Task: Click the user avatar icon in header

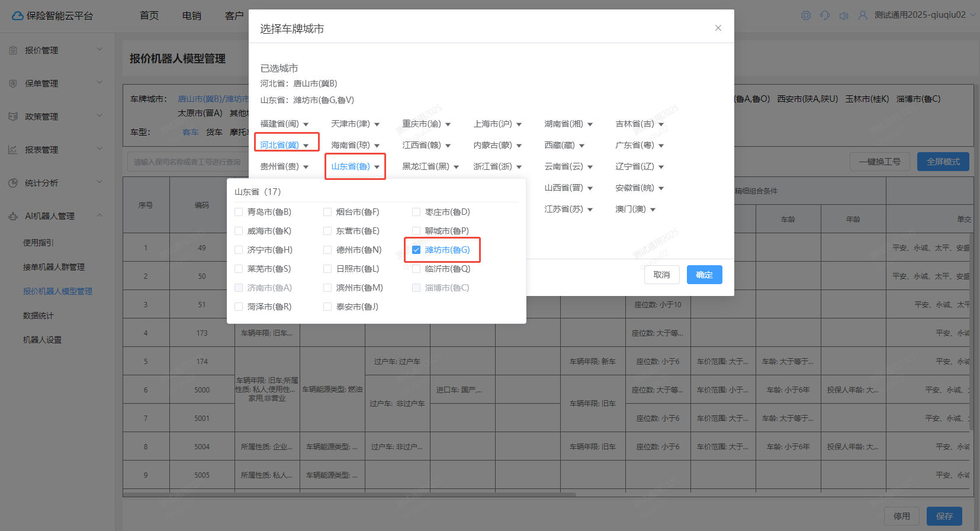Action: click(863, 15)
